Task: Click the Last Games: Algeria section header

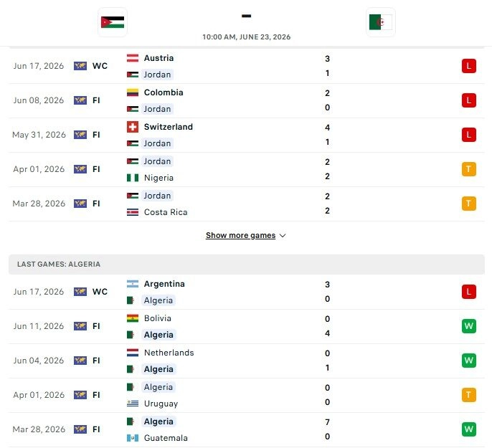Action: [x=247, y=264]
